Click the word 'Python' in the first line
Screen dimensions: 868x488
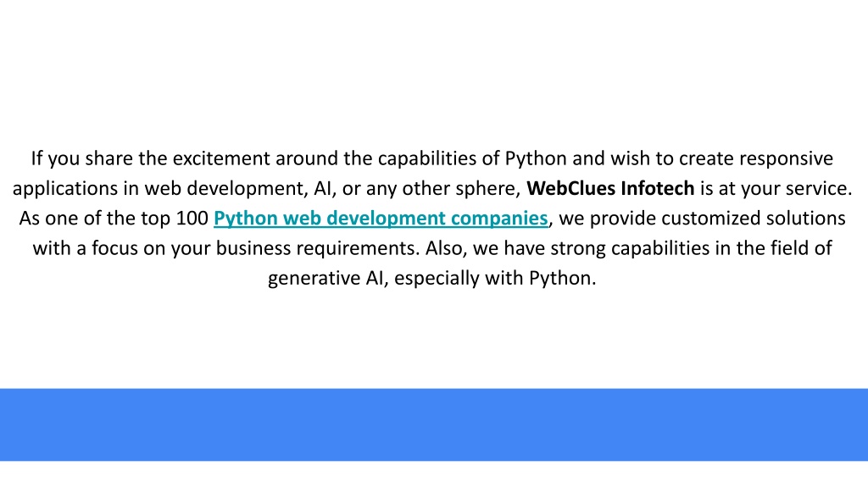tap(536, 158)
